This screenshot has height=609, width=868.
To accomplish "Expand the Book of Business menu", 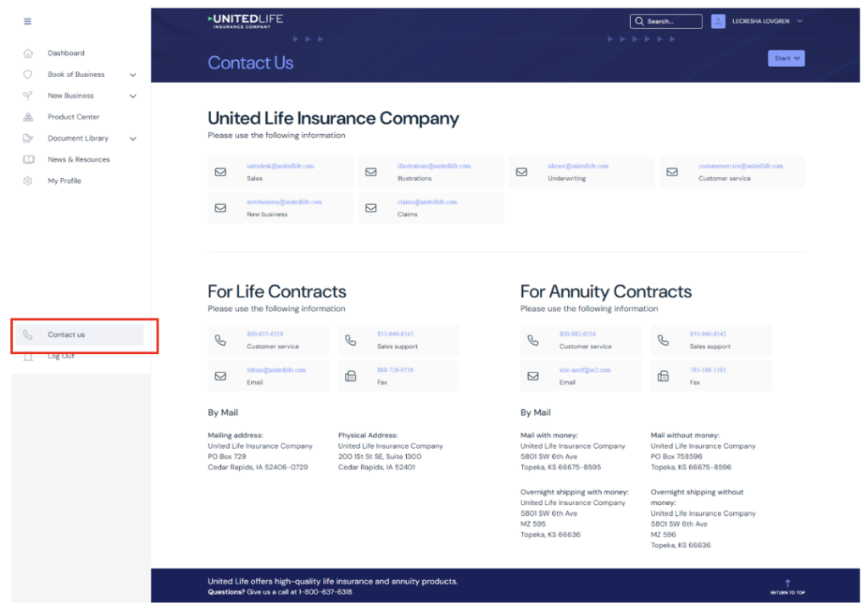I will coord(133,75).
